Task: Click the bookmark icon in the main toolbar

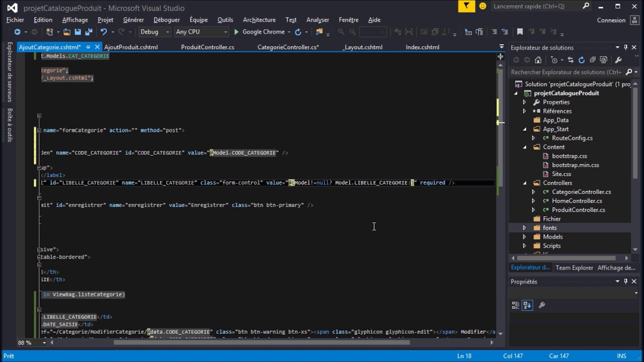Action: click(x=520, y=32)
